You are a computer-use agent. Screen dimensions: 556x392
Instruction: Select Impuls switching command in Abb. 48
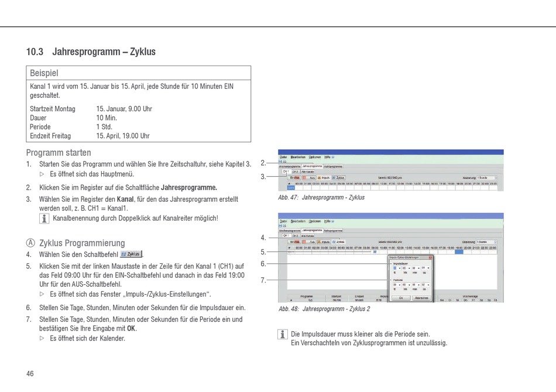[324, 242]
